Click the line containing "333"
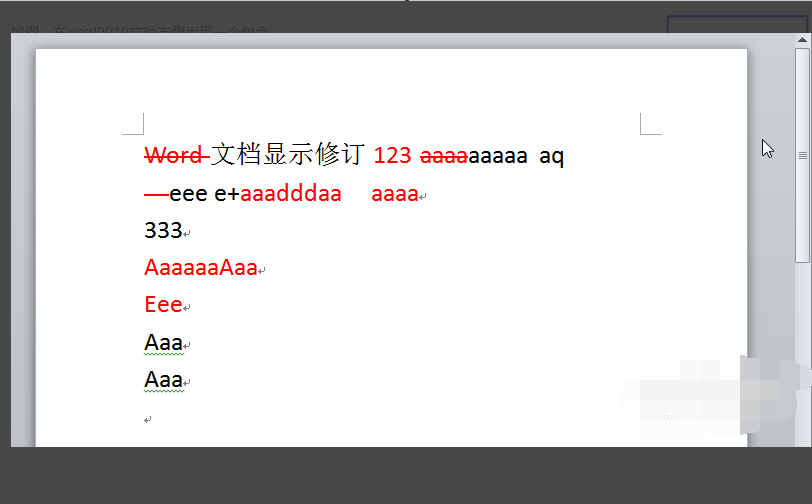 tap(163, 231)
